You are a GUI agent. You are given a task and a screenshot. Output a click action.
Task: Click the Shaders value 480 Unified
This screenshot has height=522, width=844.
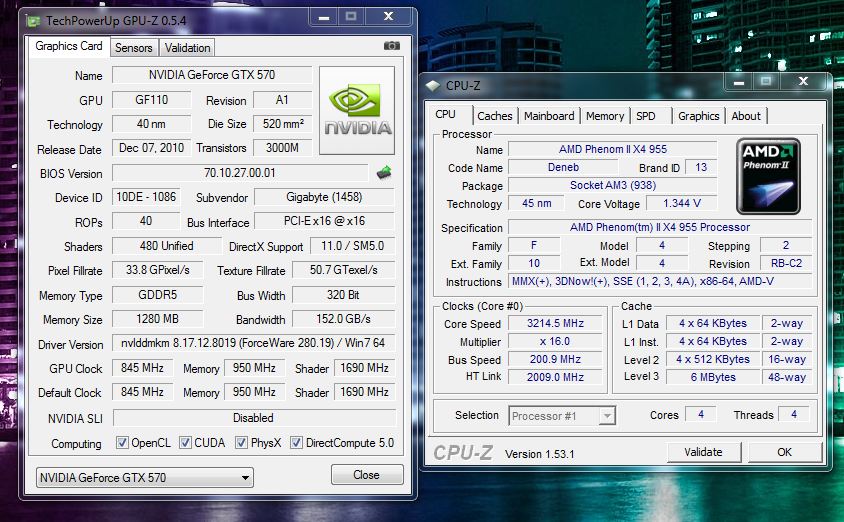point(166,246)
